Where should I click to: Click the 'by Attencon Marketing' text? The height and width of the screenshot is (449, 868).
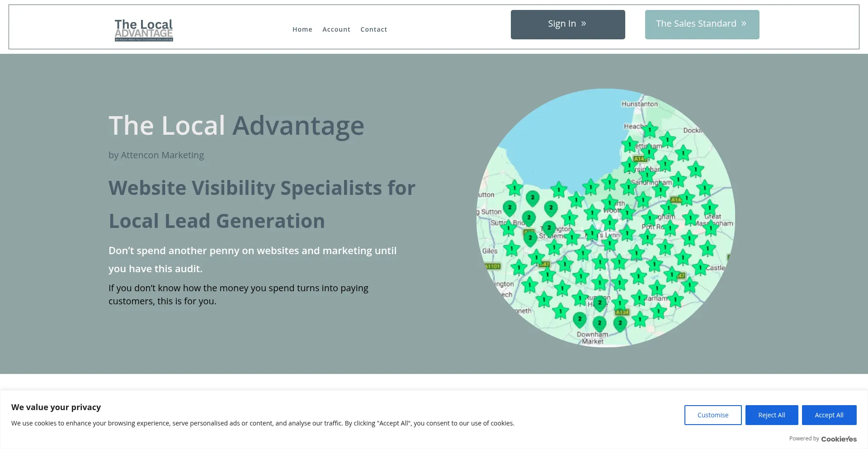156,155
